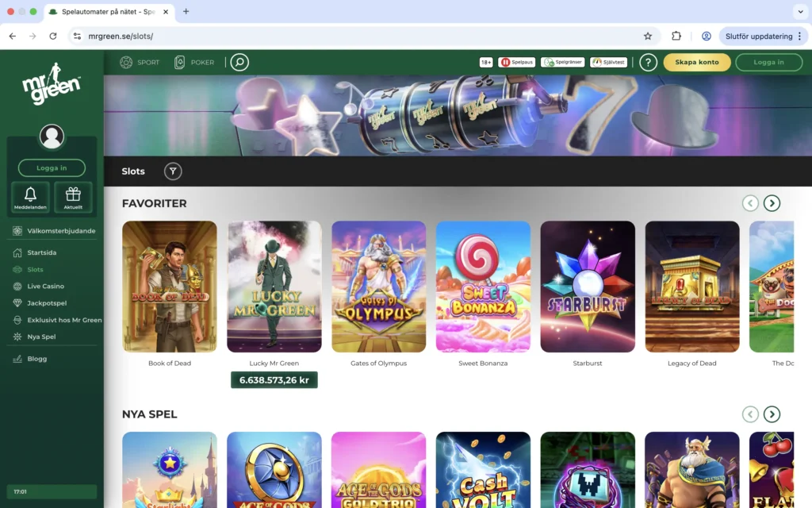Image resolution: width=812 pixels, height=508 pixels.
Task: Open a new browser tab
Action: [x=186, y=11]
